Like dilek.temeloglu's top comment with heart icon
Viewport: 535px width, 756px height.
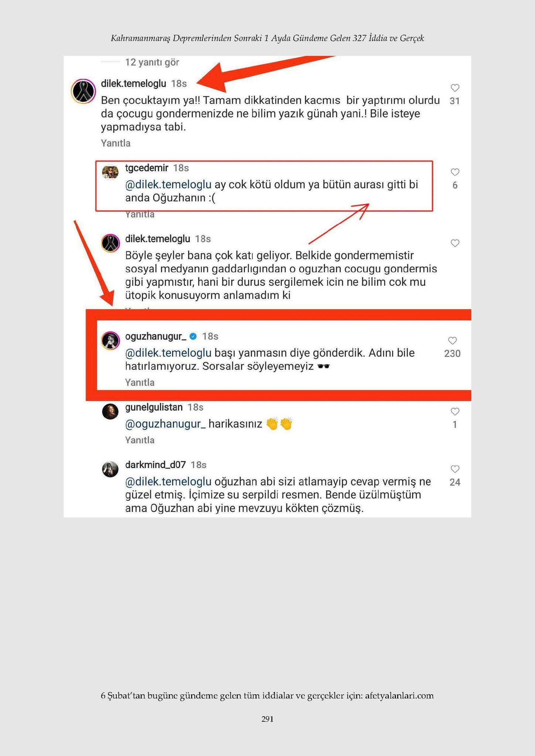click(x=455, y=88)
